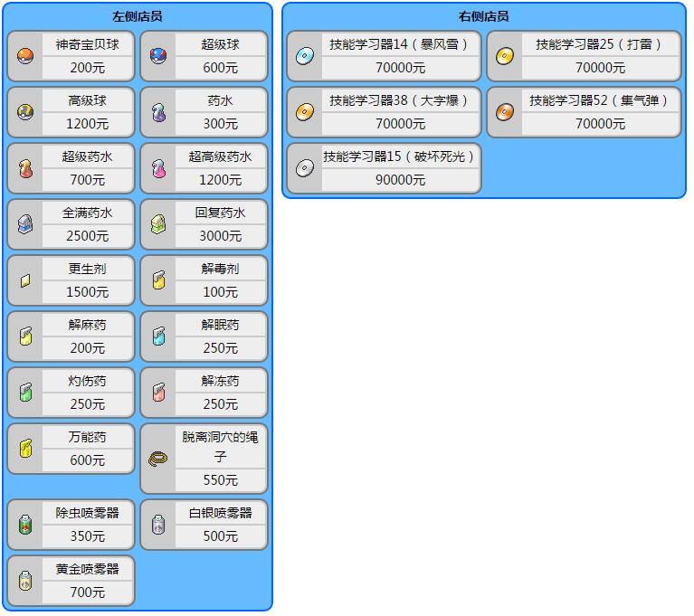This screenshot has height=616, width=694.
Task: Click 技能学习器15（破坏死光）label
Action: pyautogui.click(x=400, y=156)
